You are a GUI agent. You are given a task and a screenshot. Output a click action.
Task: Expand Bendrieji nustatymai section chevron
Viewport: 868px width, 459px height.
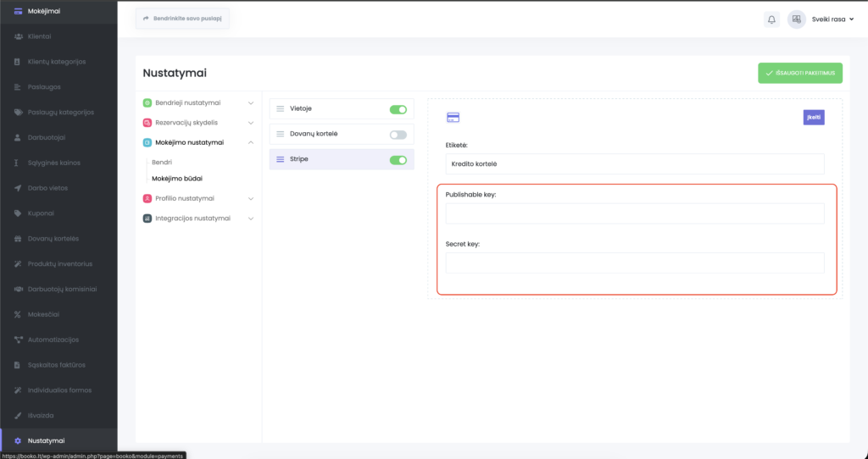[250, 102]
